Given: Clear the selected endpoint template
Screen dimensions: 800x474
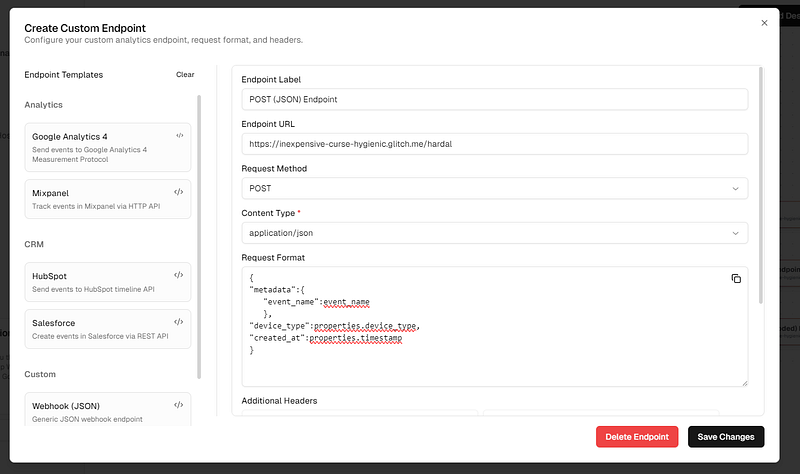Looking at the screenshot, I should click(x=185, y=74).
